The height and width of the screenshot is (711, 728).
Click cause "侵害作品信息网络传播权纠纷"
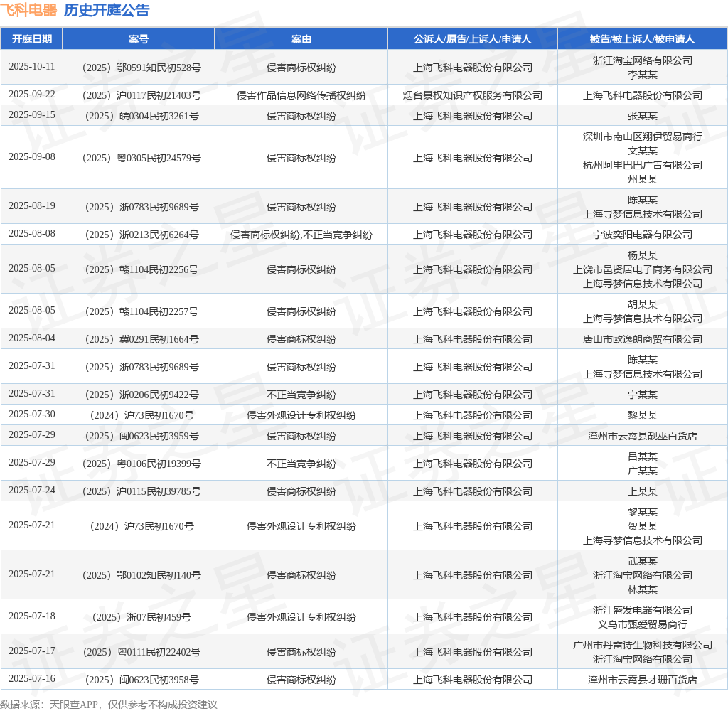(x=301, y=95)
